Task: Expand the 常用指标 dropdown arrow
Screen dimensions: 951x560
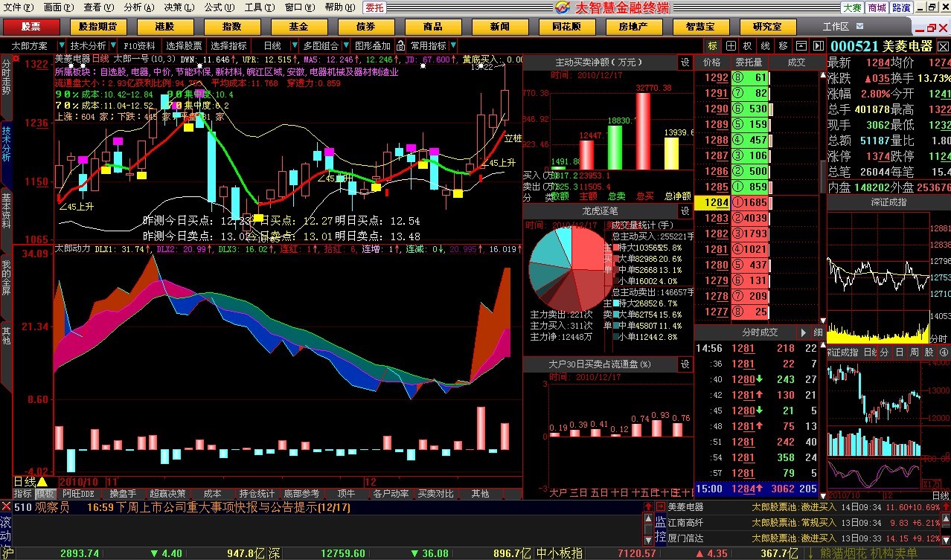Action: (453, 46)
